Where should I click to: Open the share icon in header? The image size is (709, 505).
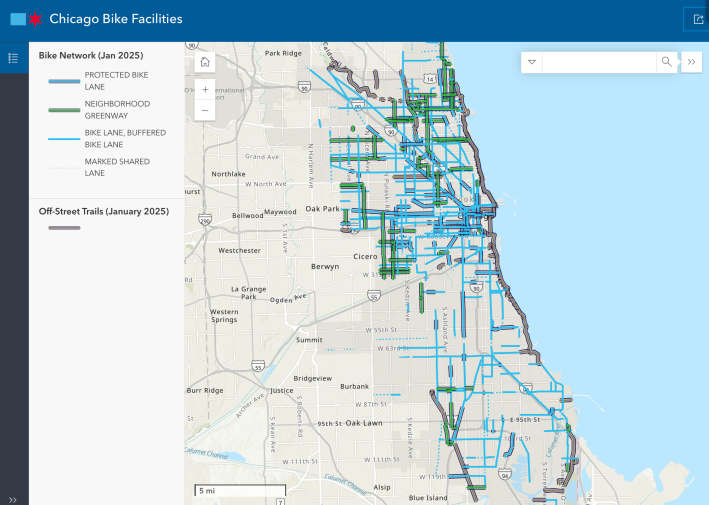[x=697, y=19]
